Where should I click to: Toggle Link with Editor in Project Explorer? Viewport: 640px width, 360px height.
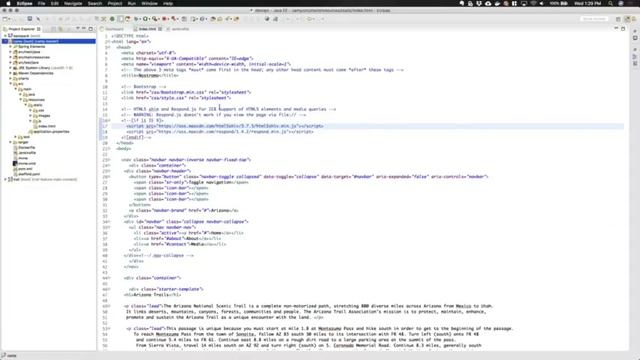61,29
